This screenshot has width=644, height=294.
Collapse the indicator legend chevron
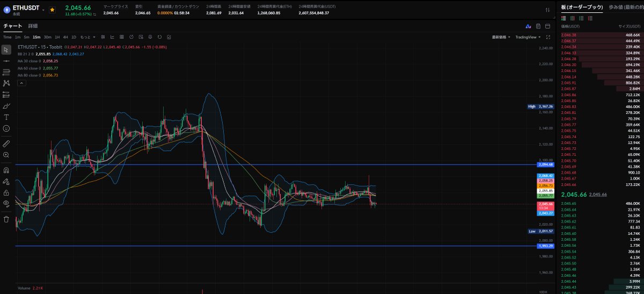pyautogui.click(x=21, y=83)
